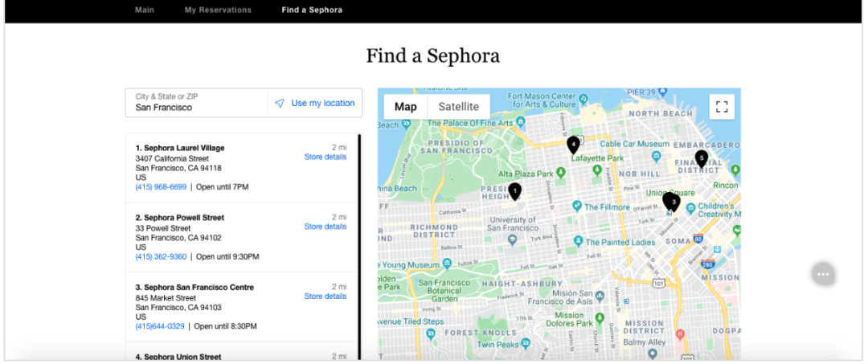Viewport: 868px width, 364px height.
Task: Click the Children's Creativity Museum marker
Action: click(x=691, y=209)
